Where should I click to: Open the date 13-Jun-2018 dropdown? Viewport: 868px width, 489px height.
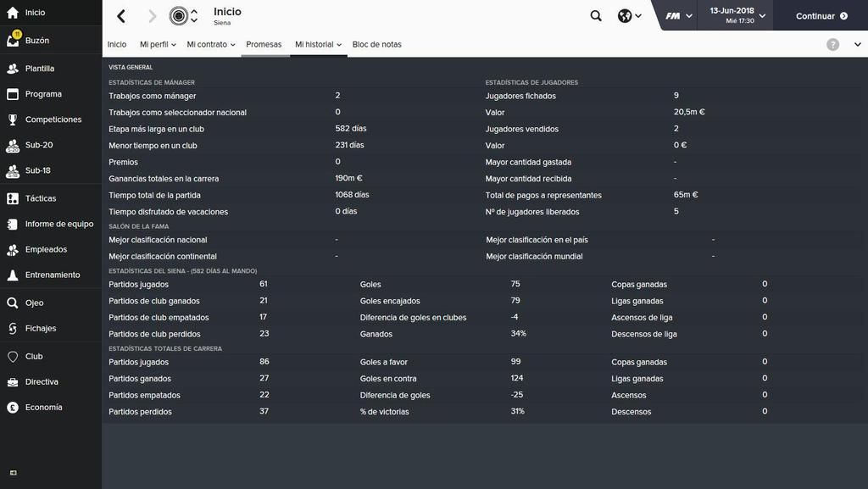[x=737, y=15]
